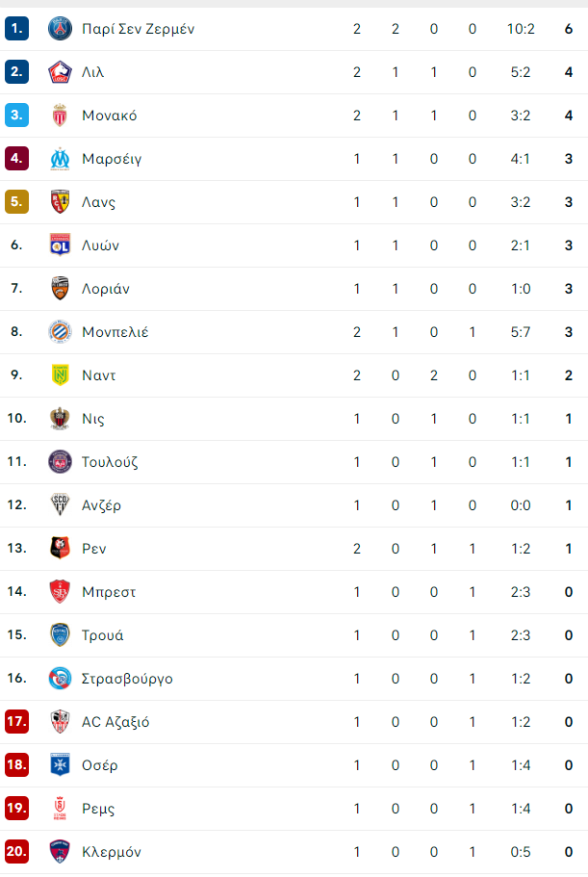The width and height of the screenshot is (588, 877).
Task: Select the Clermont club crest
Action: [x=60, y=851]
